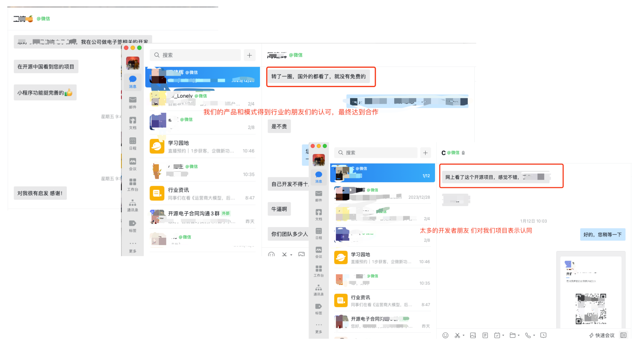Open the phone call icon in toolbar

point(528,335)
